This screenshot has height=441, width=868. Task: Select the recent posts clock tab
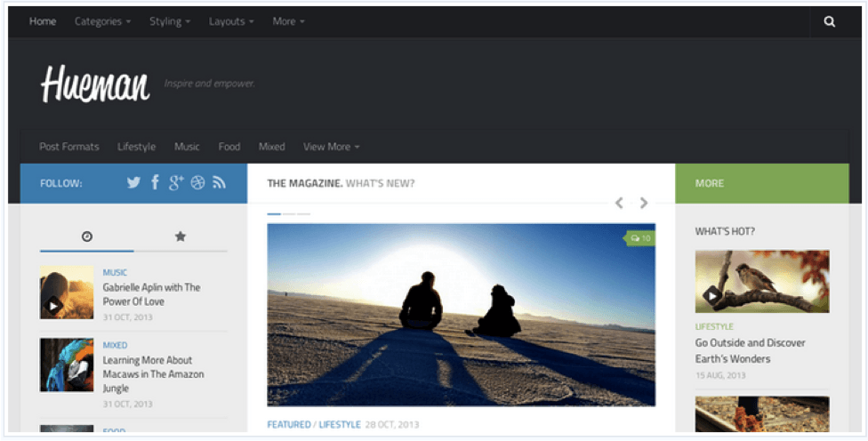coord(87,237)
